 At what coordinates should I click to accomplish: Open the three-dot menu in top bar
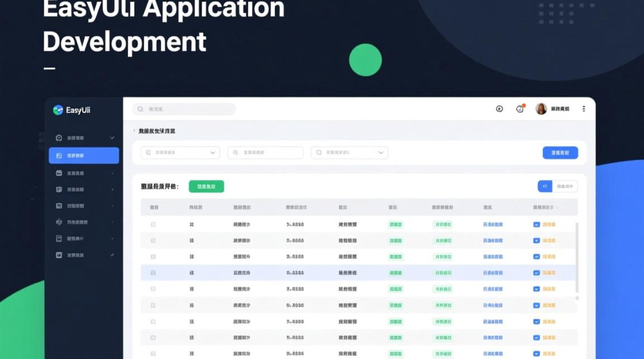point(584,109)
